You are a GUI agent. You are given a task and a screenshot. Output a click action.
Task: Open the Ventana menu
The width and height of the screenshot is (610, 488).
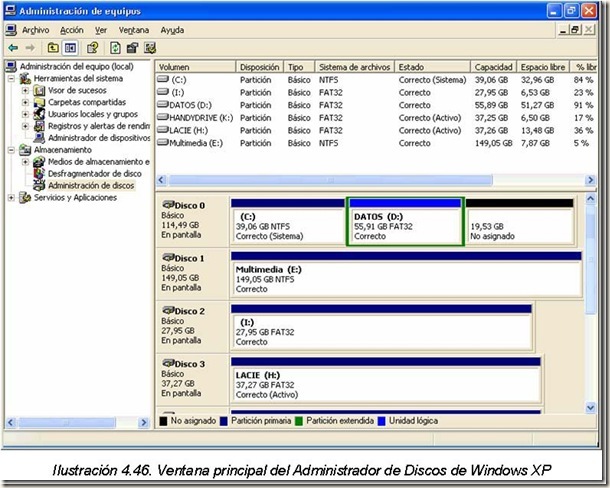tap(134, 30)
